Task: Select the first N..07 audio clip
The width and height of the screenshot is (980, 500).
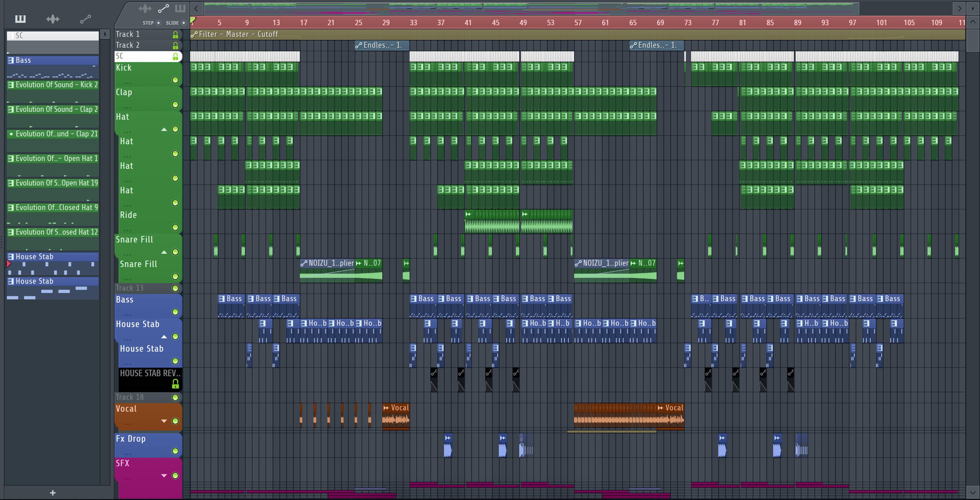Action: tap(369, 271)
